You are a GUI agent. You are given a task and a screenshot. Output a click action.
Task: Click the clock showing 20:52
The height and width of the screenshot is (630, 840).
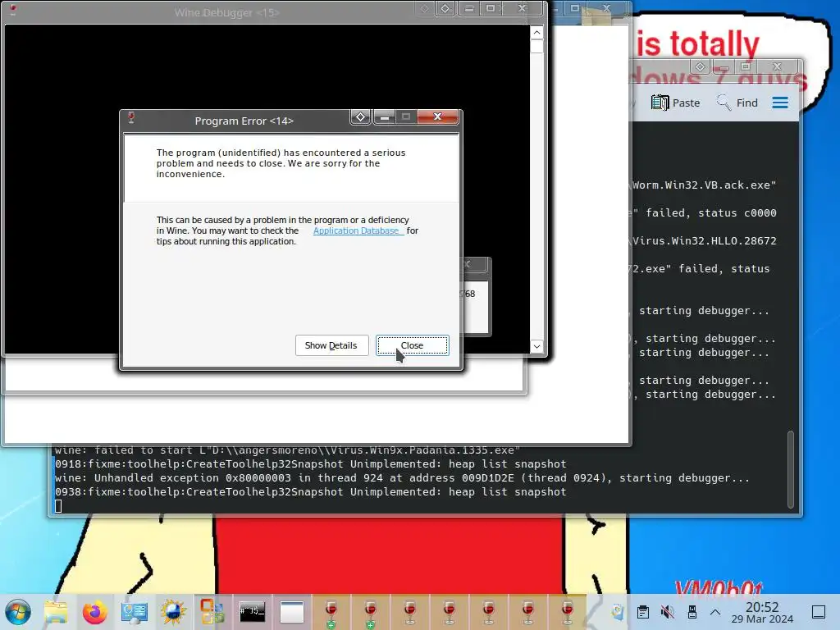(x=762, y=612)
